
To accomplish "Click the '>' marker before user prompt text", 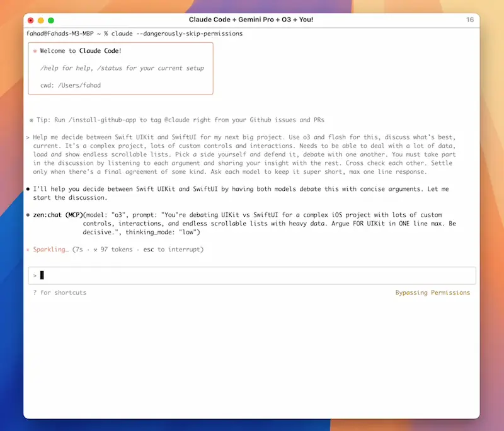I will (28, 137).
